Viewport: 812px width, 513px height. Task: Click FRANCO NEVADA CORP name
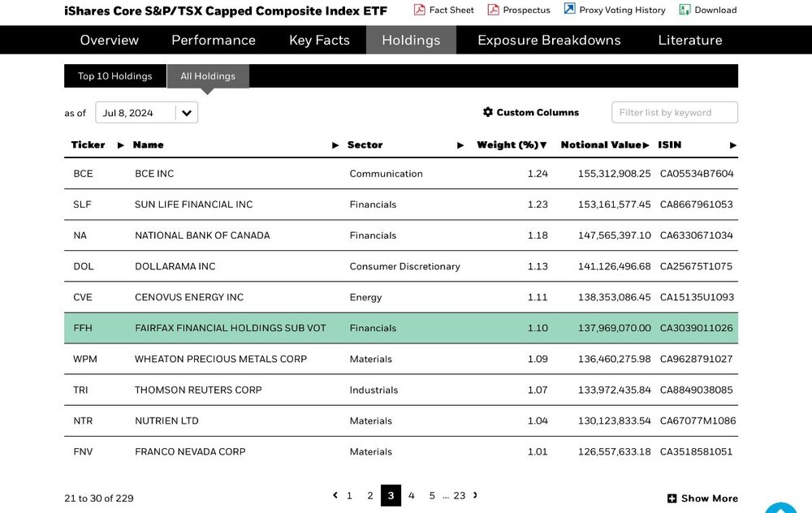pos(190,452)
